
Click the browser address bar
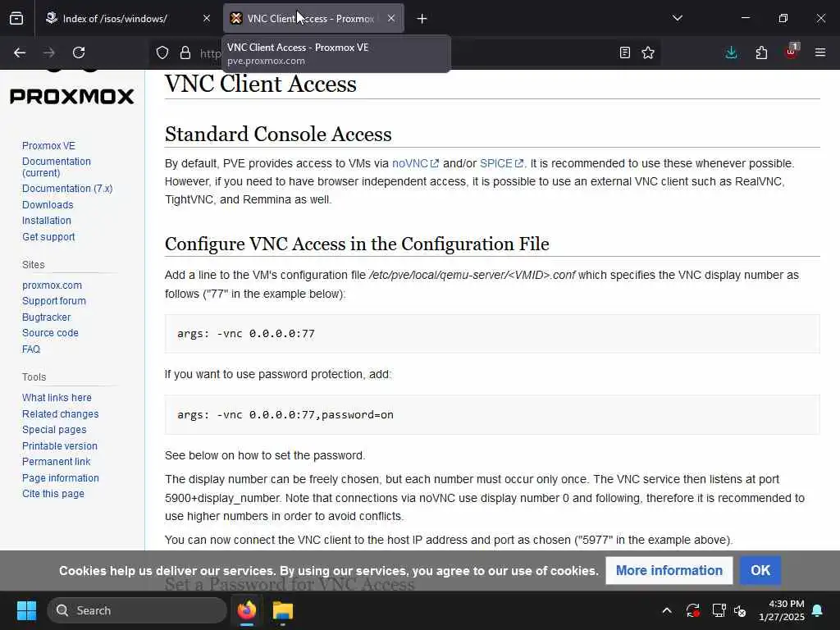click(407, 52)
